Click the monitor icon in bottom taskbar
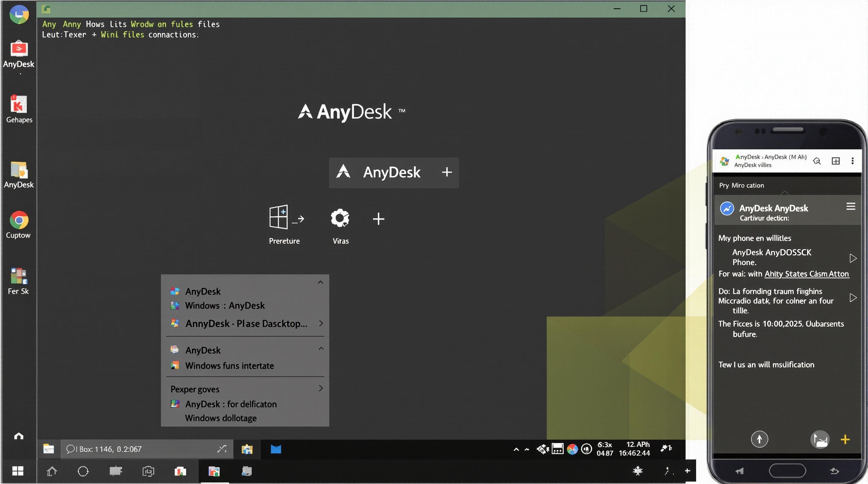 tap(115, 471)
